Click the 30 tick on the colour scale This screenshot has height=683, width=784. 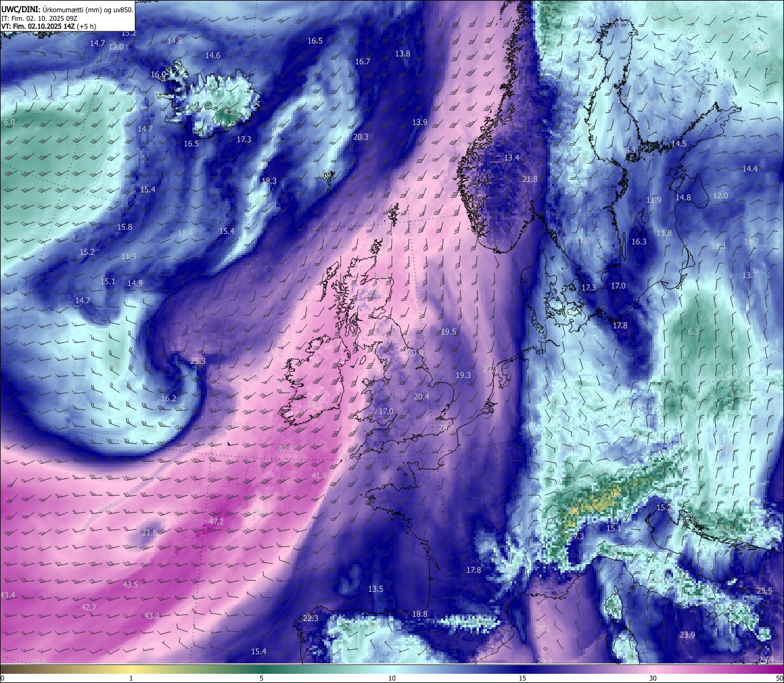[x=653, y=678]
